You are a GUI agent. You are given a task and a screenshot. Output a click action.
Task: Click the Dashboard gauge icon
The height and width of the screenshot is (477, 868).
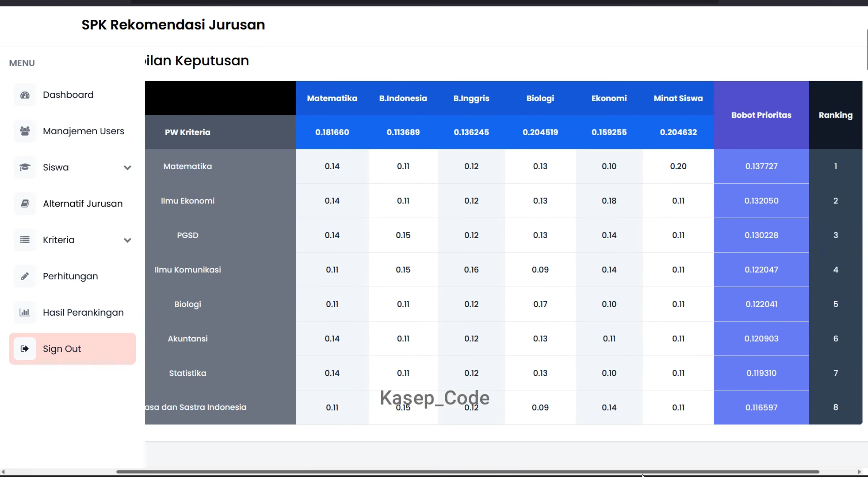coord(25,95)
